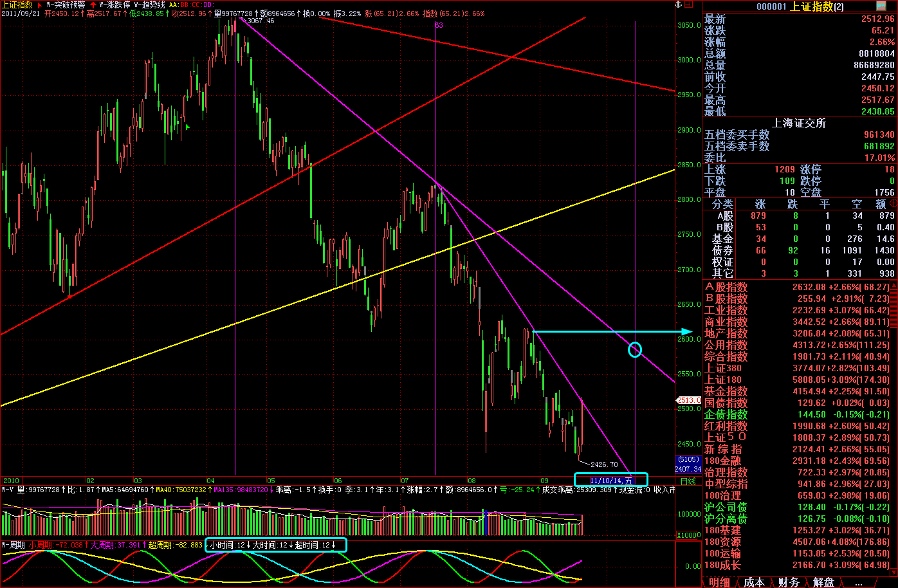The image size is (898, 588).
Task: Click the cyan circle marker on the trendline
Action: click(635, 349)
